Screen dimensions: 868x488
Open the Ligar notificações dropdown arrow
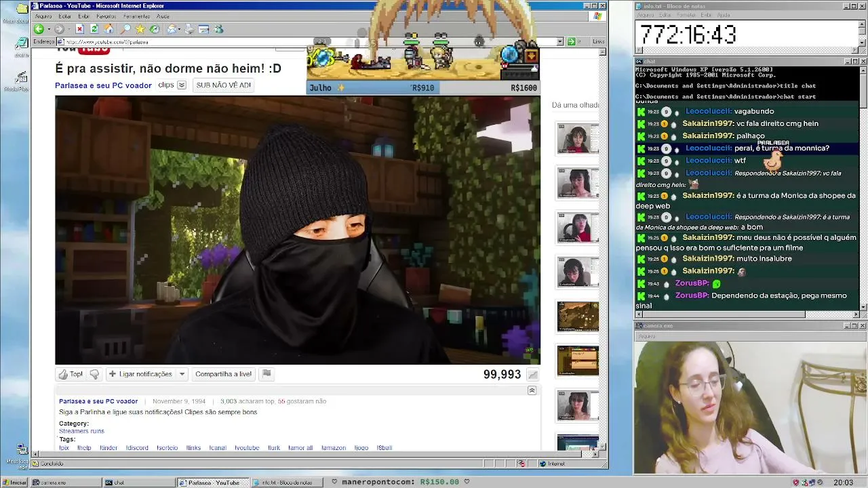click(182, 374)
